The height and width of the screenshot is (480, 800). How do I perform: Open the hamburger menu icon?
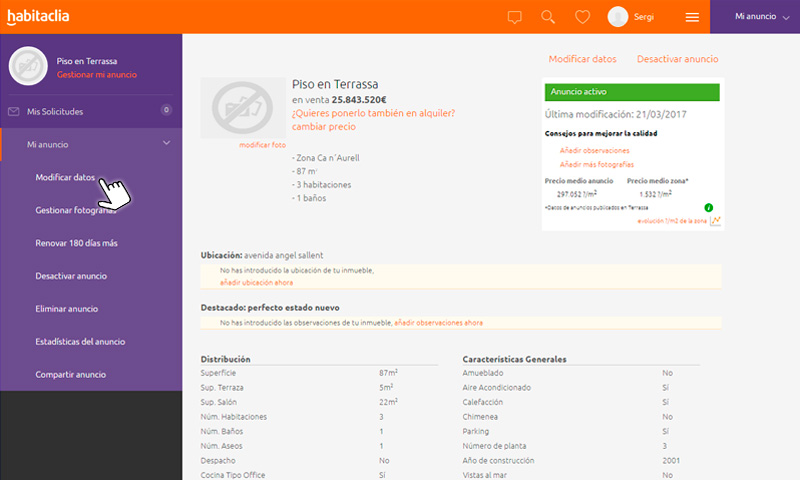(692, 17)
